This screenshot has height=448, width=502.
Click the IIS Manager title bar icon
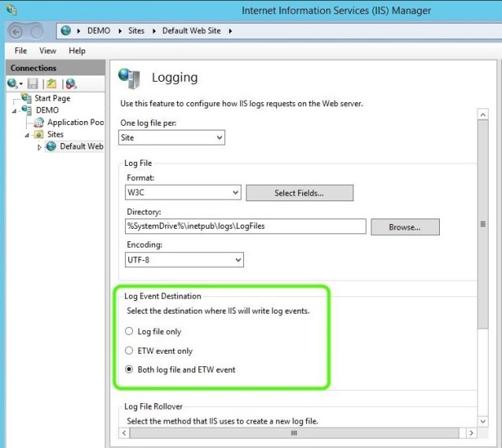[12, 10]
